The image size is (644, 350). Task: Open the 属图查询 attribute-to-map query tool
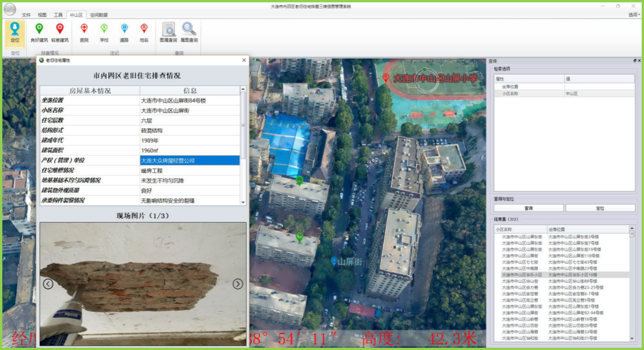pos(189,33)
